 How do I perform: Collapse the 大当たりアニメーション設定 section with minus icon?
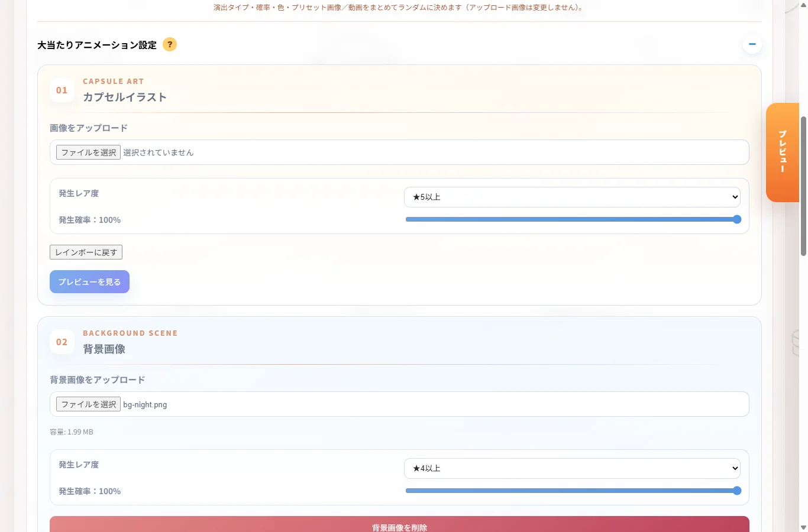pyautogui.click(x=752, y=44)
